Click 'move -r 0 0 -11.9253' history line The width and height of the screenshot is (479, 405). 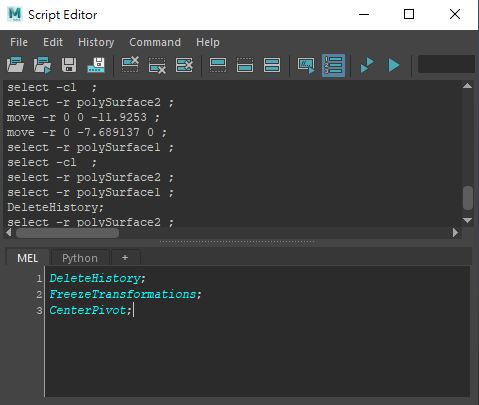[x=83, y=117]
